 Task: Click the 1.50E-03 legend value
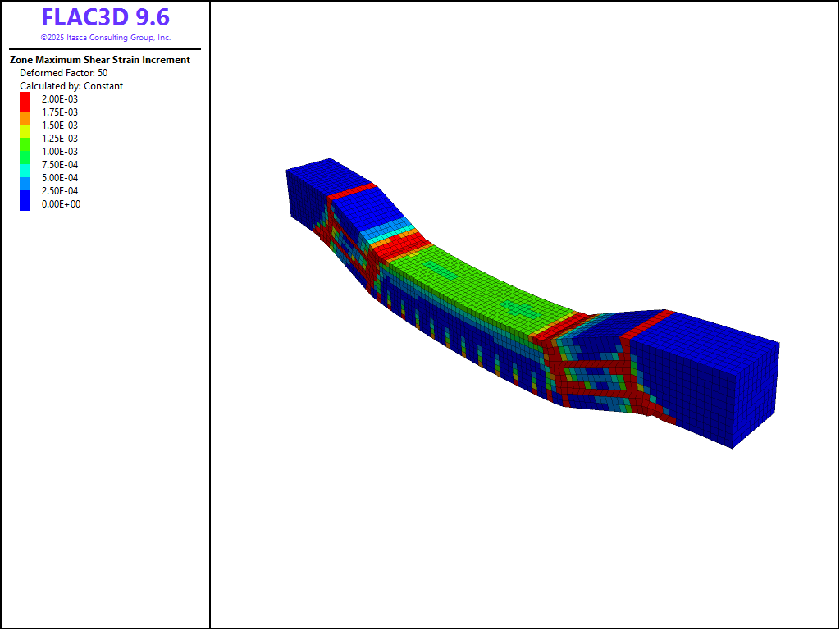pyautogui.click(x=60, y=126)
